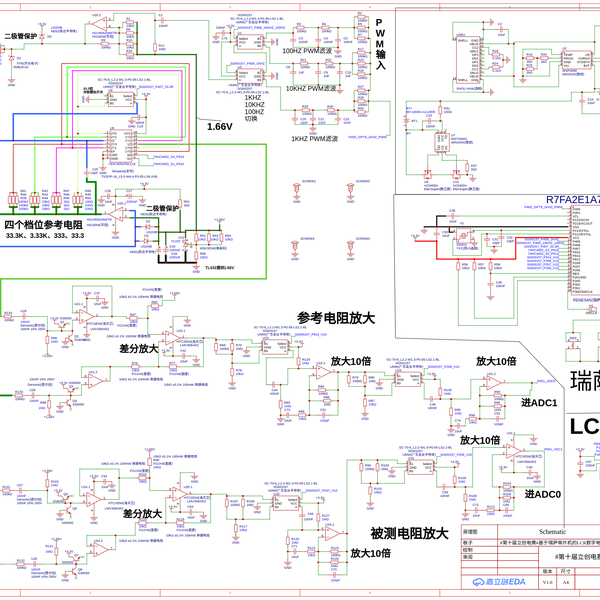Screen dimensions: 600x600
Task: Click 放大10倍 label directly below 被测电阻放大
Action: point(370,553)
